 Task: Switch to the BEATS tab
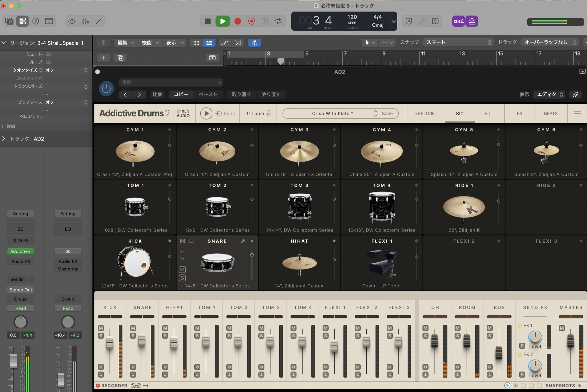[551, 113]
